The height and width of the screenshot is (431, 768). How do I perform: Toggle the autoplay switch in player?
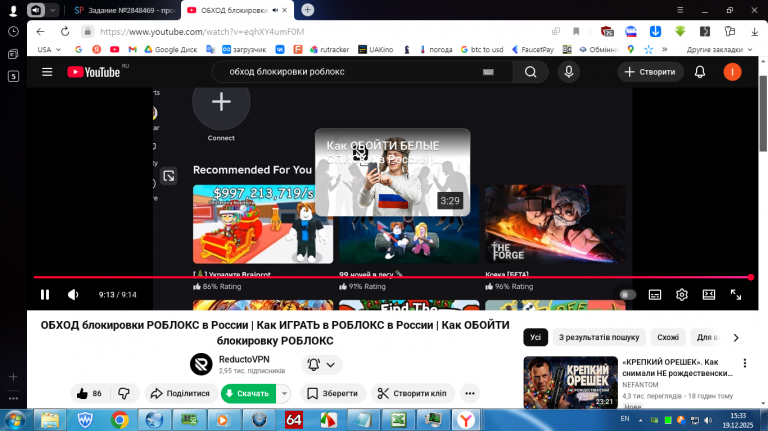click(627, 294)
